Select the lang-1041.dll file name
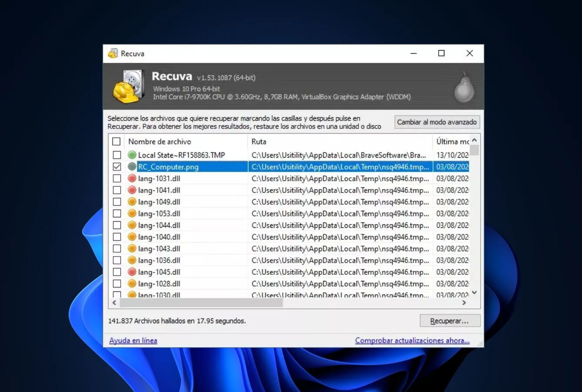 (159, 190)
